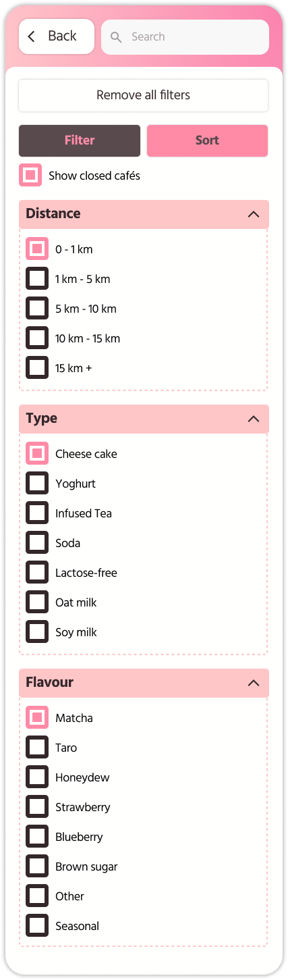Screen dimensions: 288x980
Task: Check the 15 km + distance option
Action: tap(37, 367)
